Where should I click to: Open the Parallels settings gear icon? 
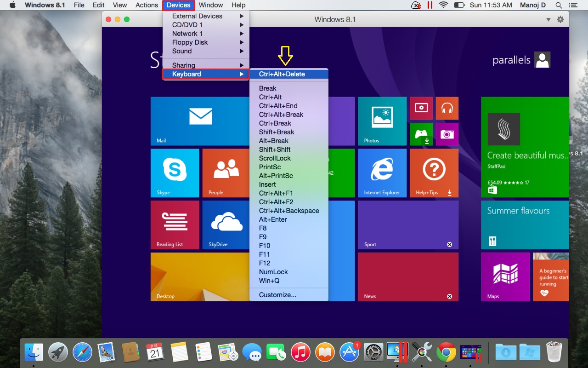[x=560, y=19]
